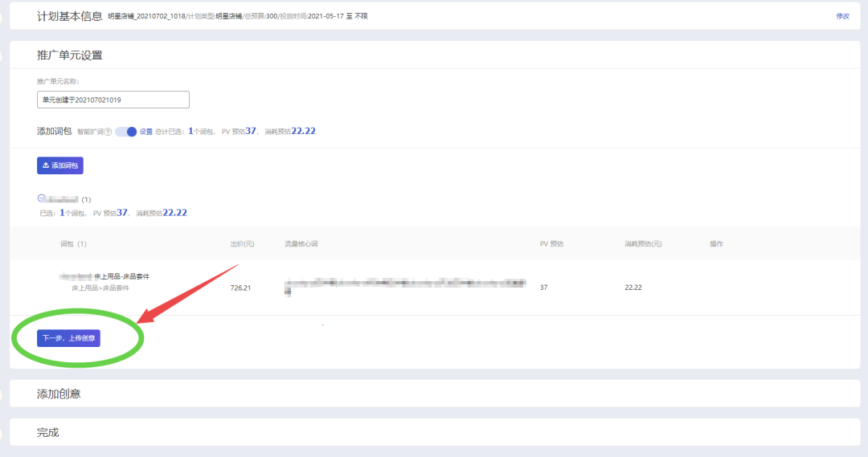Click the 下一步，上传创意 button
The width and height of the screenshot is (868, 457).
[68, 338]
